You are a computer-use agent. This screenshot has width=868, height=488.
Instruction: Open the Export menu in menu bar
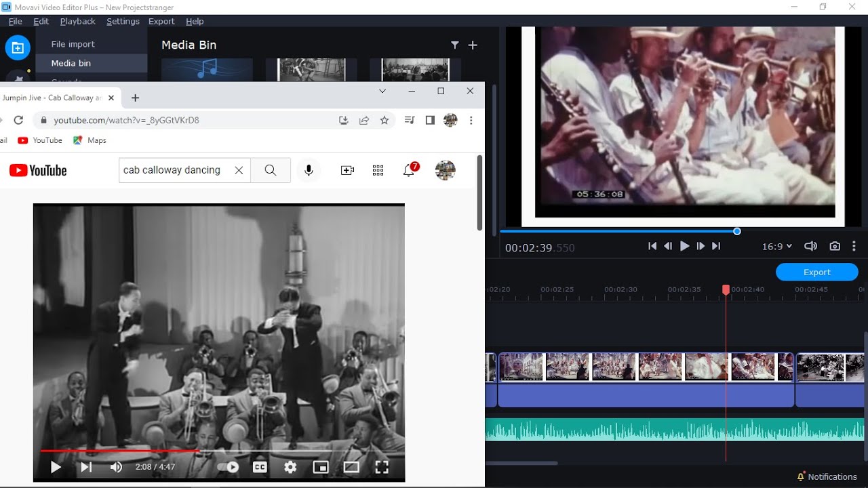coord(161,21)
